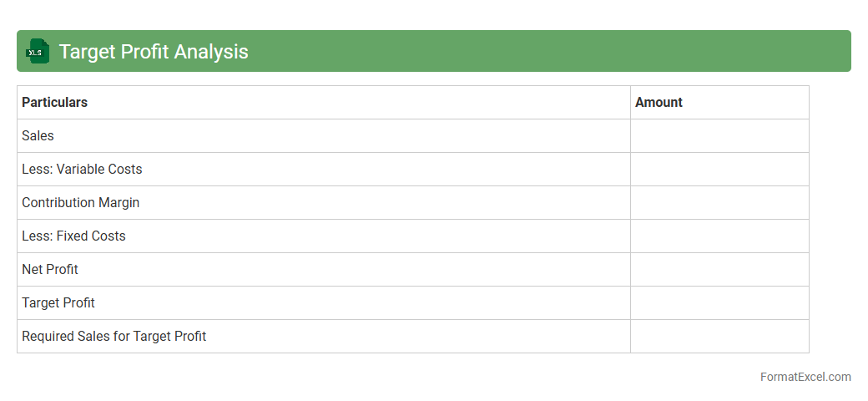Viewport: 868px width, 401px height.
Task: Click the Variable Costs amount cell
Action: point(719,169)
